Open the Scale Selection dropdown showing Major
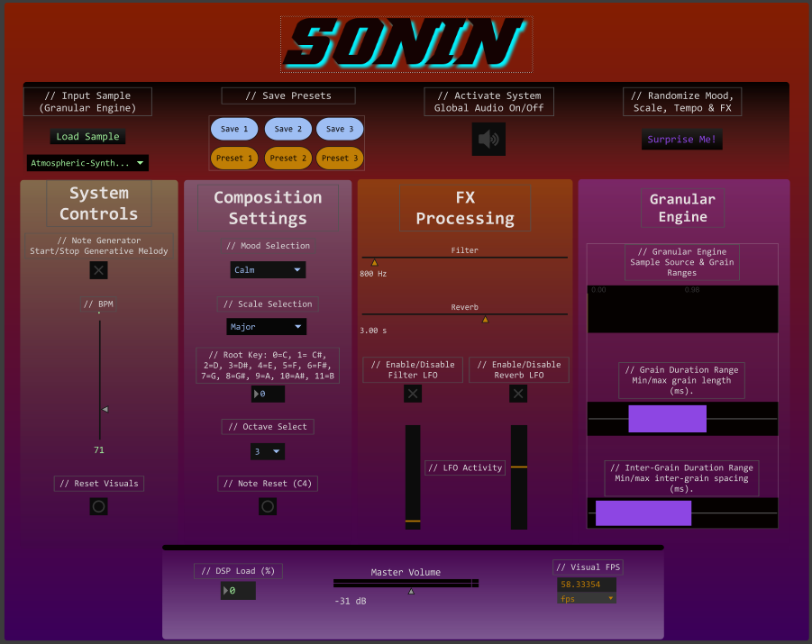812x644 pixels. click(266, 327)
